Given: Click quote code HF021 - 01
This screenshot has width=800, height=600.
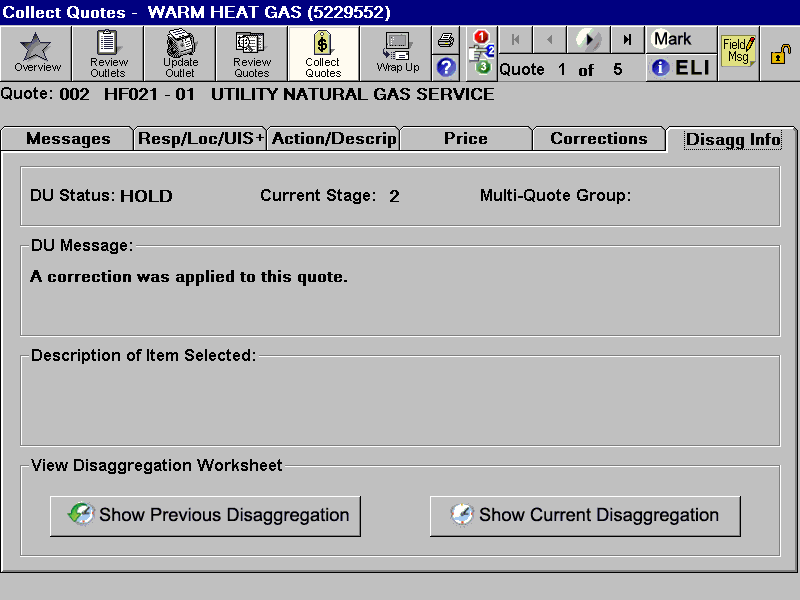Looking at the screenshot, I should (x=149, y=94).
